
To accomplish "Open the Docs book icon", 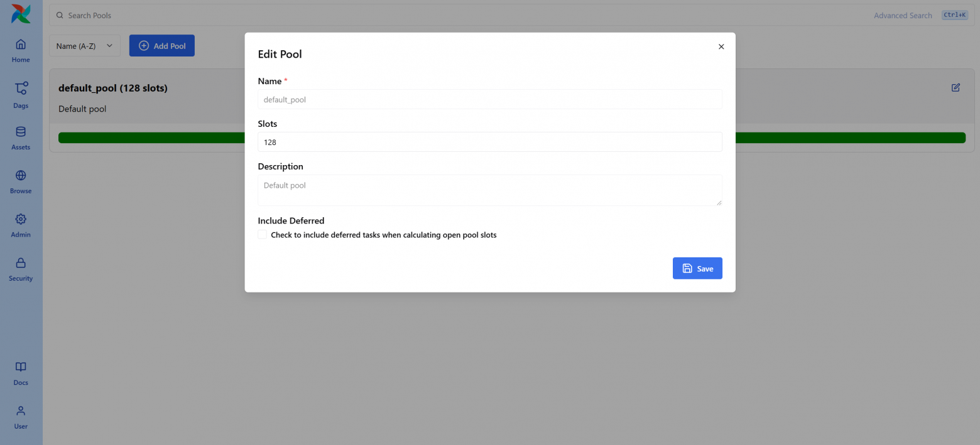I will pyautogui.click(x=21, y=367).
